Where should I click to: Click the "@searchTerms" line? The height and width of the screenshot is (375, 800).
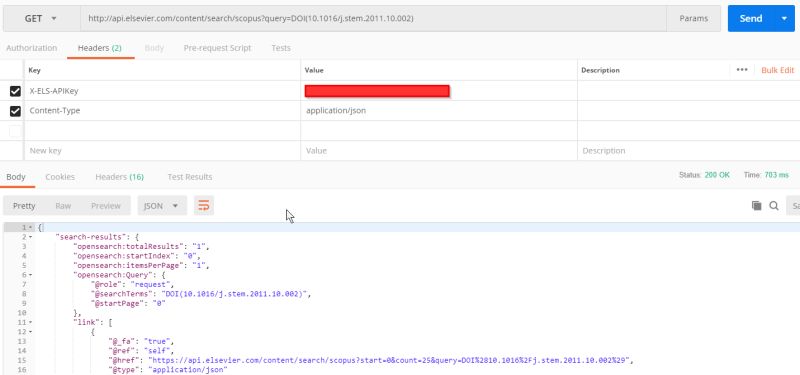(x=201, y=294)
